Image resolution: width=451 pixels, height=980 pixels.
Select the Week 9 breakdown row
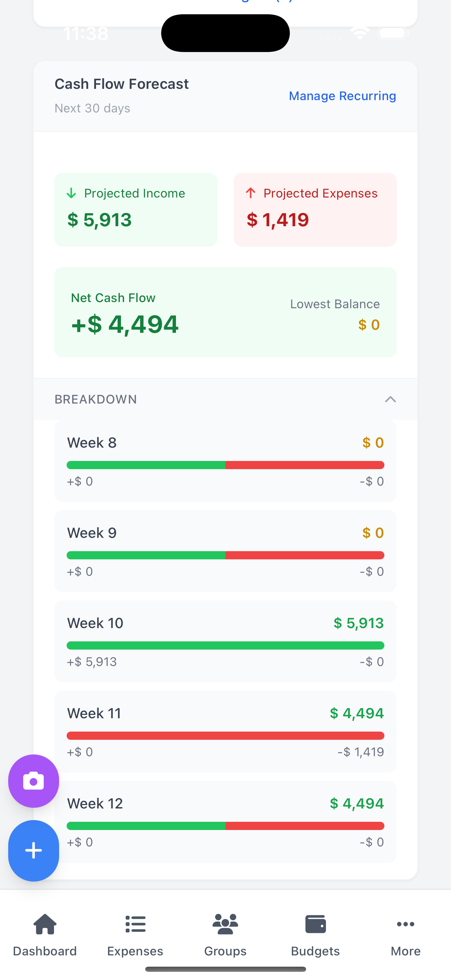click(225, 551)
